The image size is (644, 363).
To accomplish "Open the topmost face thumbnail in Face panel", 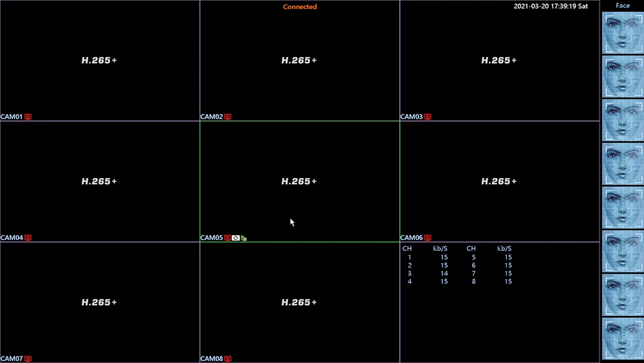I will point(623,33).
